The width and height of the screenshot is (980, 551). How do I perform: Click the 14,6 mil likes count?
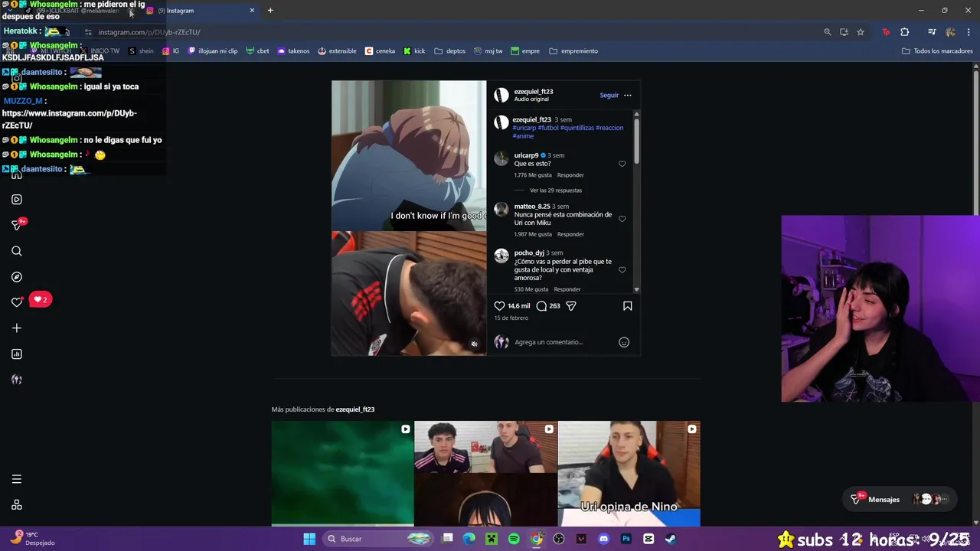point(519,306)
